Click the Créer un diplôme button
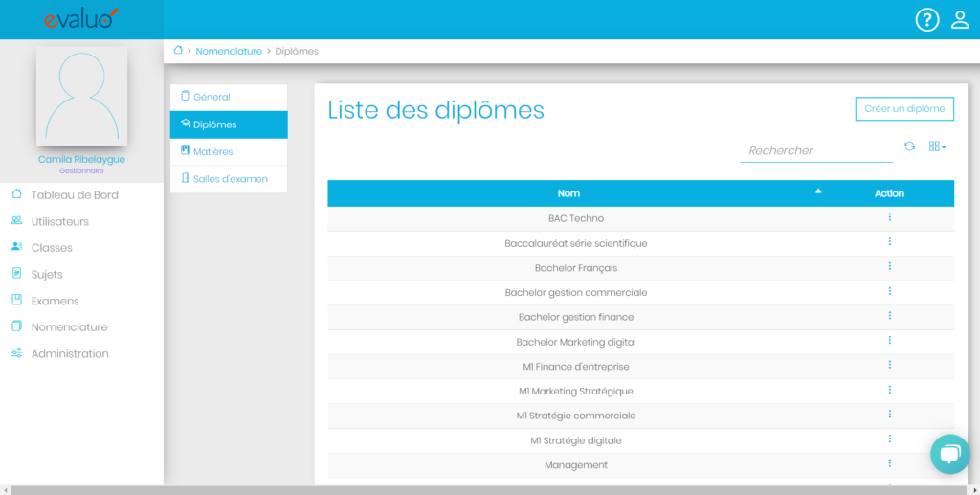 (904, 109)
